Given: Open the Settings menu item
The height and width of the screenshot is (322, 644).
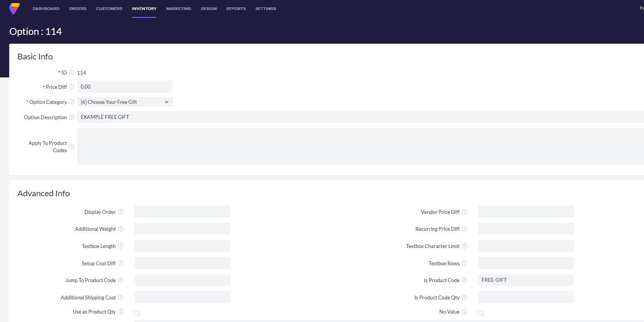Looking at the screenshot, I should (x=265, y=8).
